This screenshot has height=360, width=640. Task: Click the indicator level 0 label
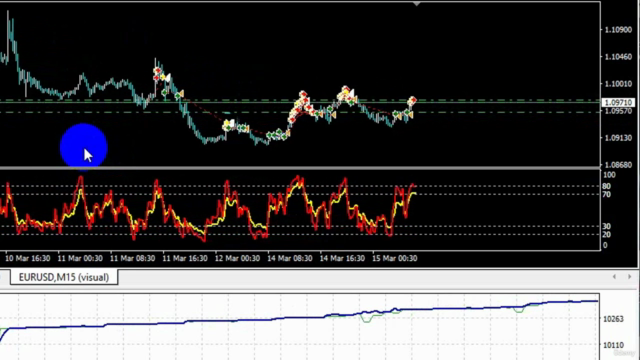click(x=605, y=245)
